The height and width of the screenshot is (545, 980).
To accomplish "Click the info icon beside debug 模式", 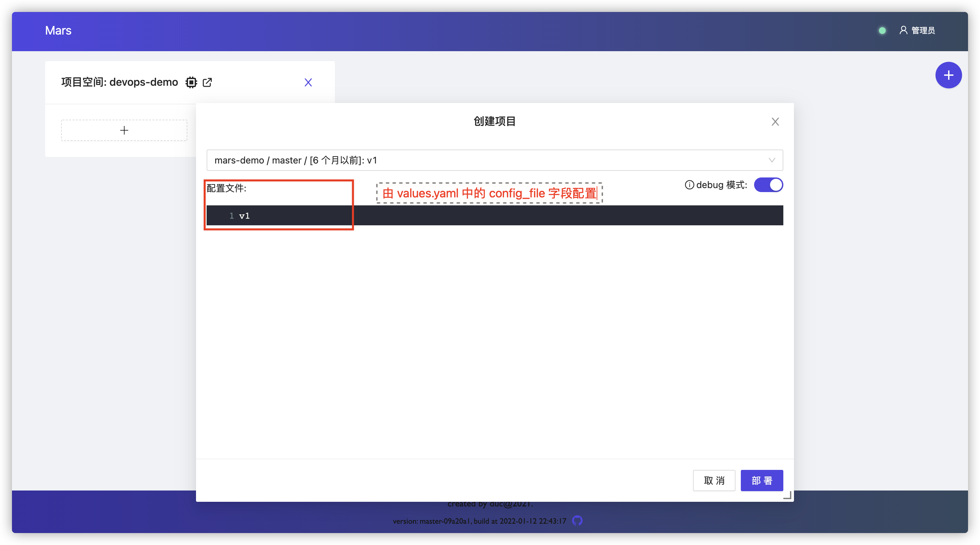I will point(689,185).
